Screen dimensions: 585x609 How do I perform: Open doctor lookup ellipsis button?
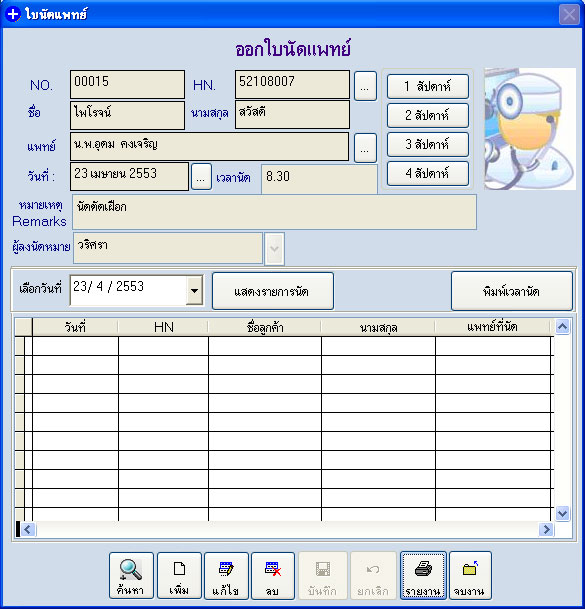[365, 148]
